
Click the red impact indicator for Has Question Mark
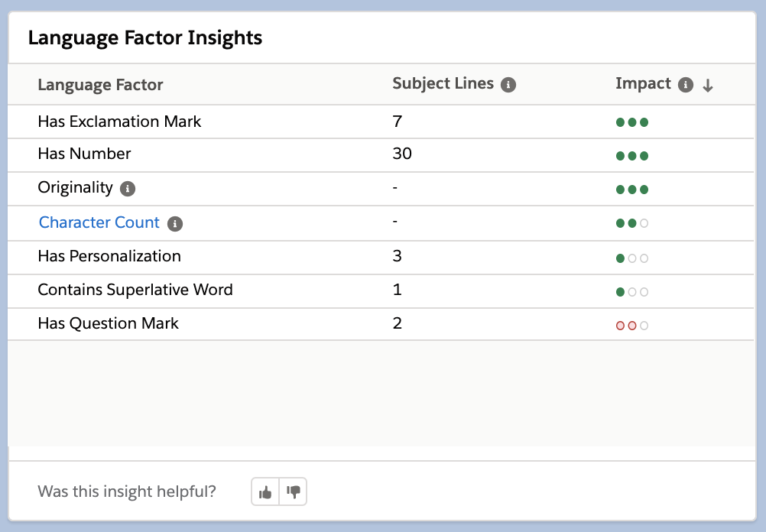tap(632, 324)
